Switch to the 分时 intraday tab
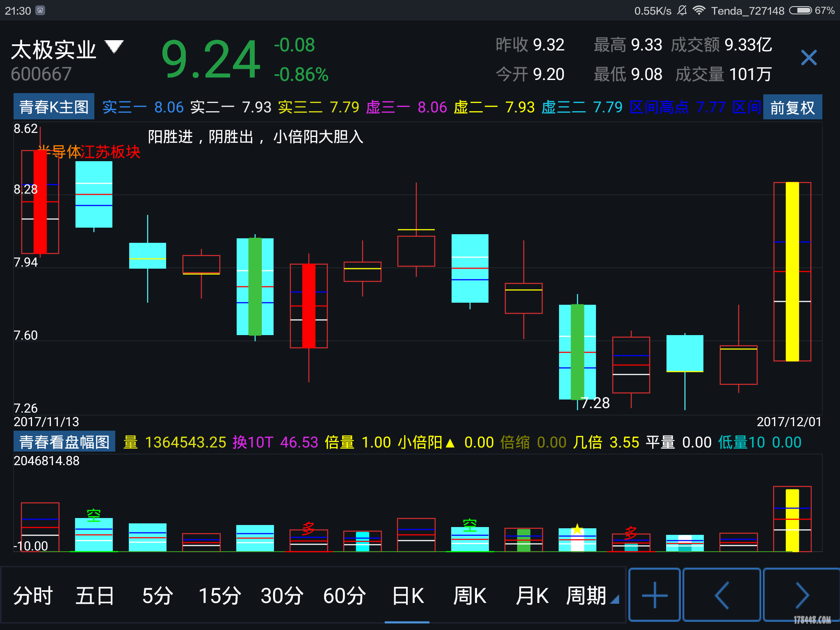 pyautogui.click(x=33, y=596)
